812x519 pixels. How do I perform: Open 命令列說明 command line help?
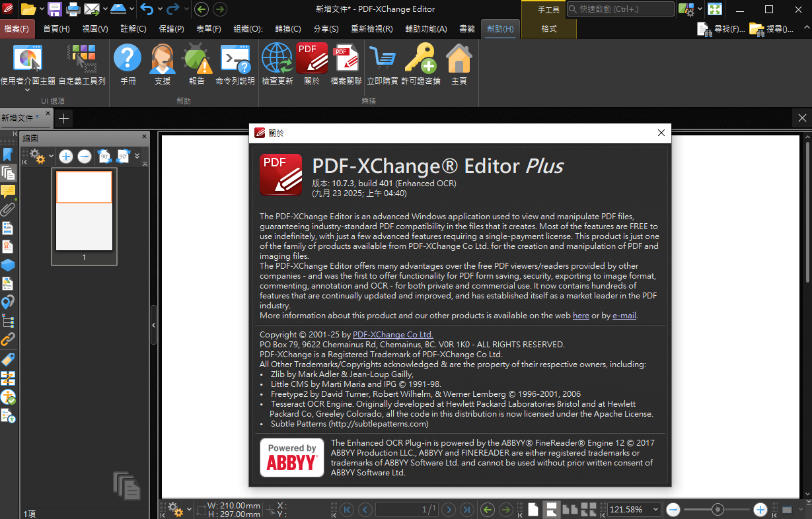pos(235,59)
